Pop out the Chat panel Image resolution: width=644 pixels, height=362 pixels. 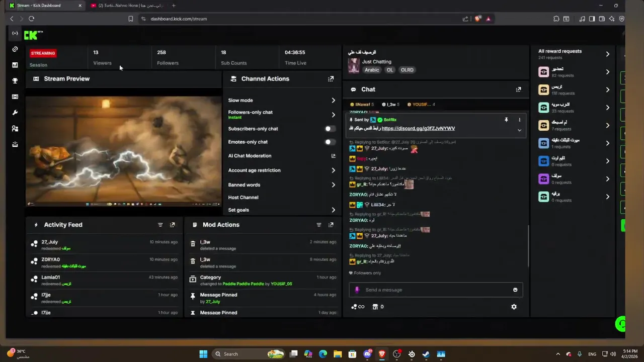coord(518,89)
